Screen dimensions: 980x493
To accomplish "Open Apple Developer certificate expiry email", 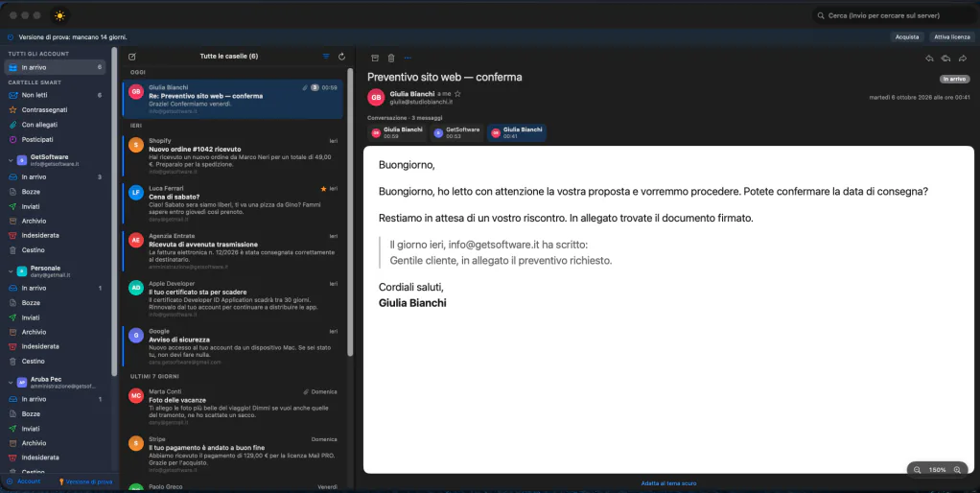I will pyautogui.click(x=233, y=298).
